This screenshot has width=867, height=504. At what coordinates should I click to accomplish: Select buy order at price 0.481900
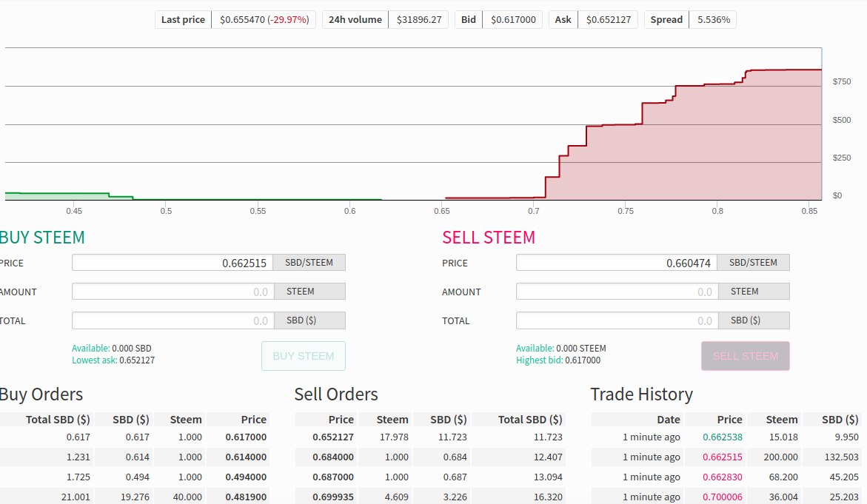[x=134, y=497]
